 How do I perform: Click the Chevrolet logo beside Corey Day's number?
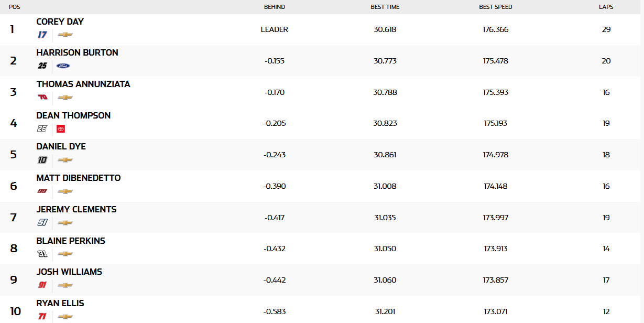tap(65, 35)
